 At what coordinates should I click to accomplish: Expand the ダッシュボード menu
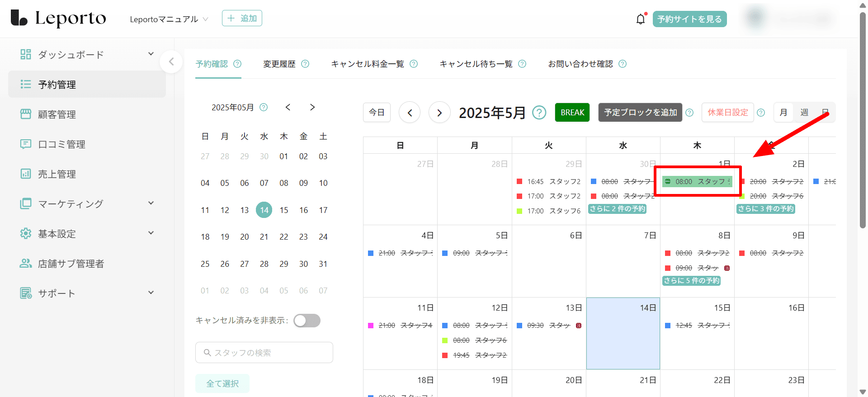[151, 54]
